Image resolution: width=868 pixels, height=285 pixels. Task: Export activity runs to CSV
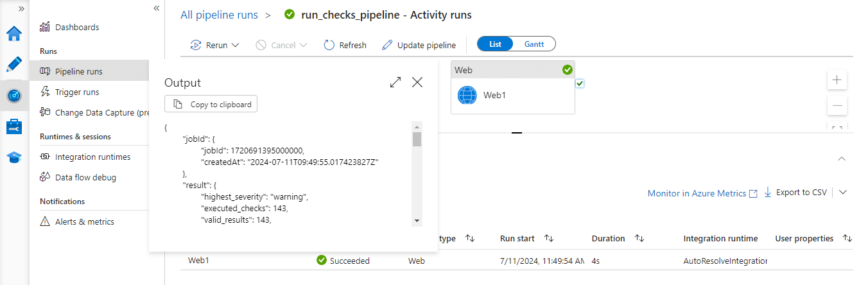point(795,193)
